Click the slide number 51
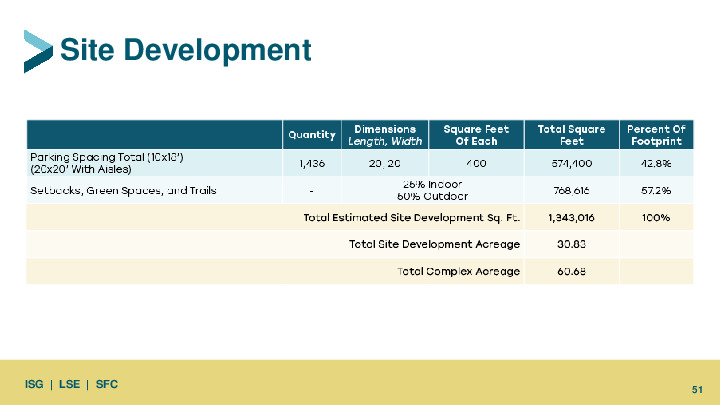Image resolution: width=720 pixels, height=405 pixels. [x=699, y=388]
